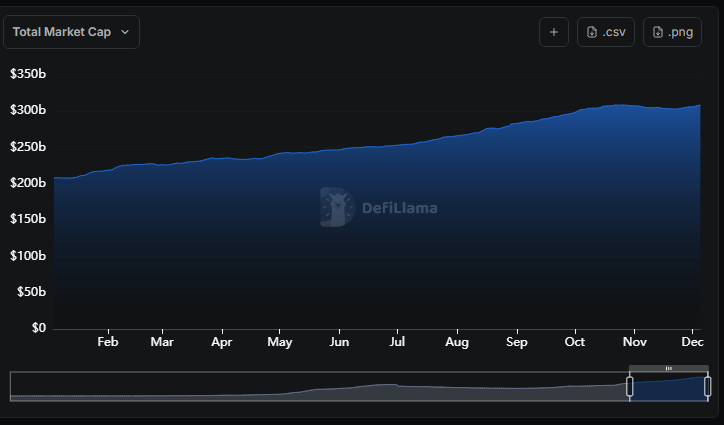Open the Total Market Cap dropdown
724x425 pixels.
tap(71, 32)
